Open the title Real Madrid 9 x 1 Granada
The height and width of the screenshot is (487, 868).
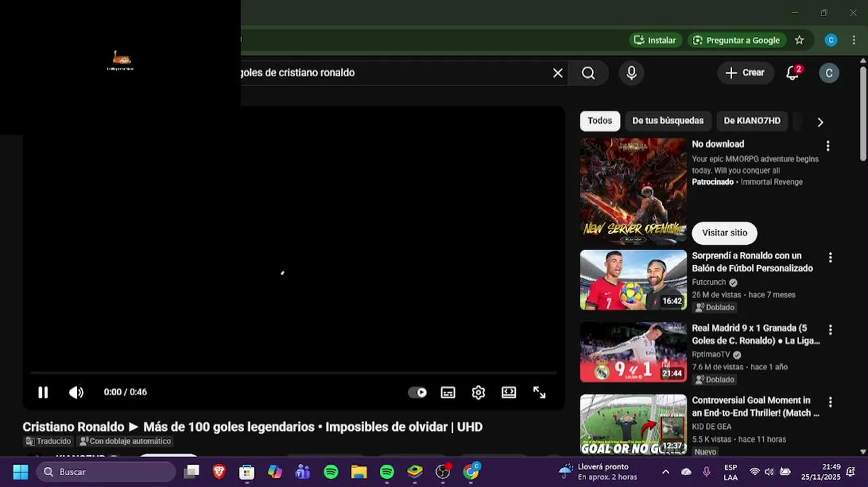pos(756,335)
